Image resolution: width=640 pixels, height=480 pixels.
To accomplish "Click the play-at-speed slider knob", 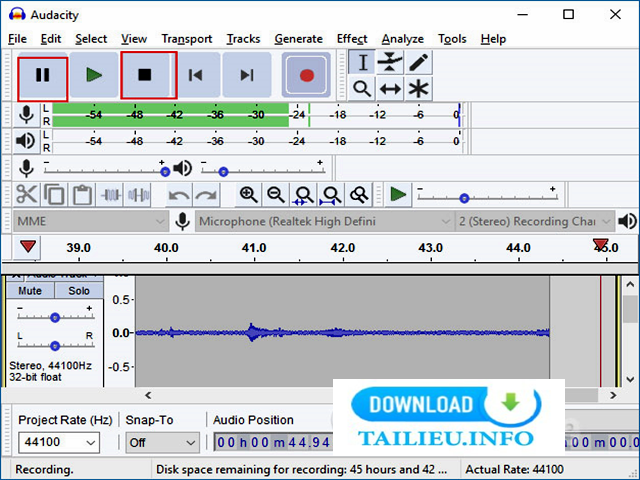I will pos(464,198).
